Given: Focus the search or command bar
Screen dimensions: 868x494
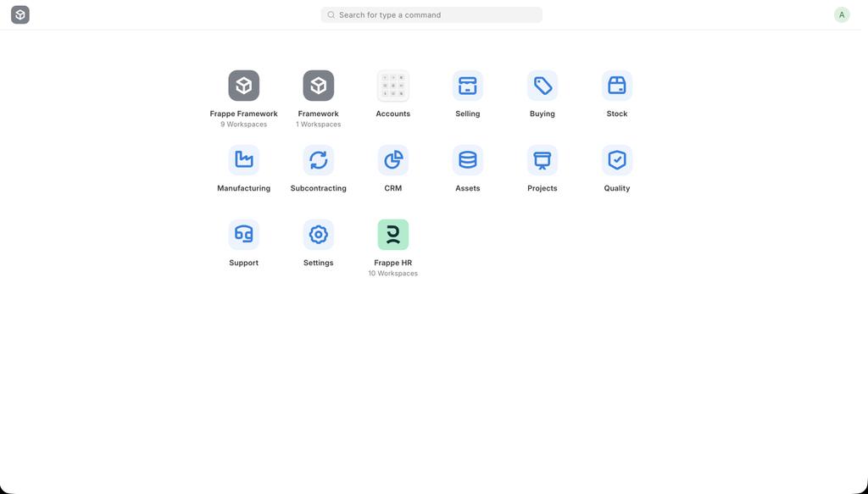Looking at the screenshot, I should pyautogui.click(x=431, y=15).
